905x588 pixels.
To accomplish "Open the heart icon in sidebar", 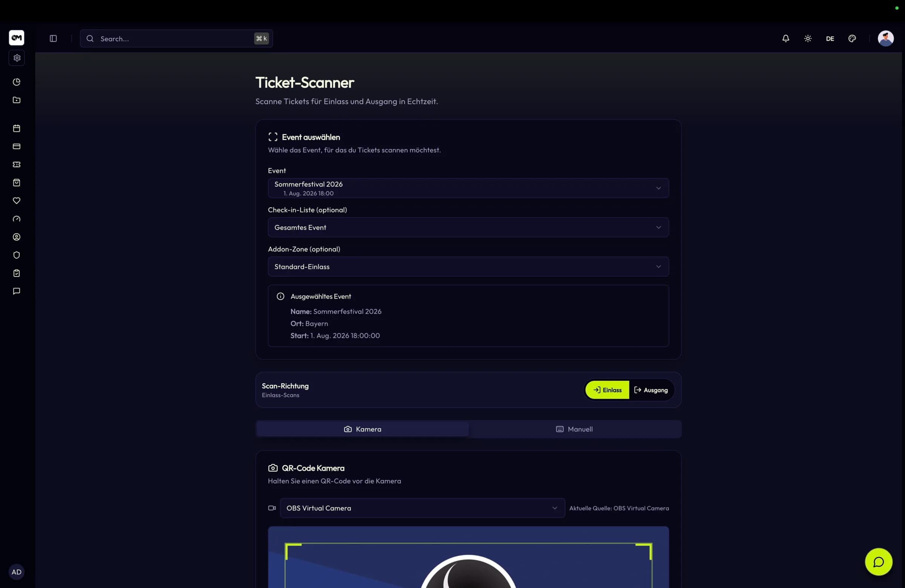I will click(16, 200).
